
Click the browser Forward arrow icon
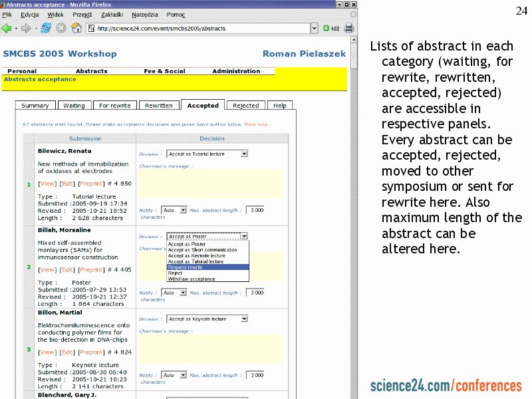click(x=26, y=28)
